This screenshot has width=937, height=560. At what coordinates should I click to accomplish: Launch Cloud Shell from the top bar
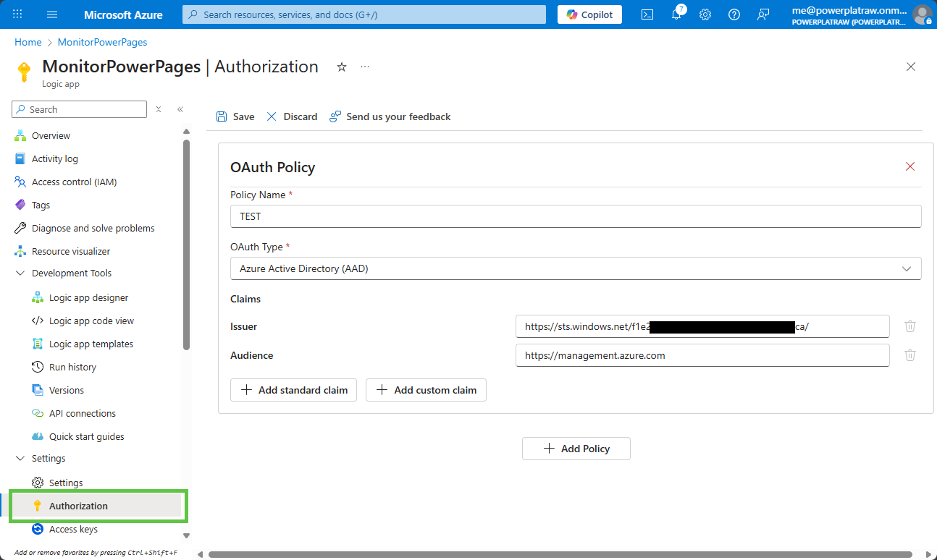648,14
